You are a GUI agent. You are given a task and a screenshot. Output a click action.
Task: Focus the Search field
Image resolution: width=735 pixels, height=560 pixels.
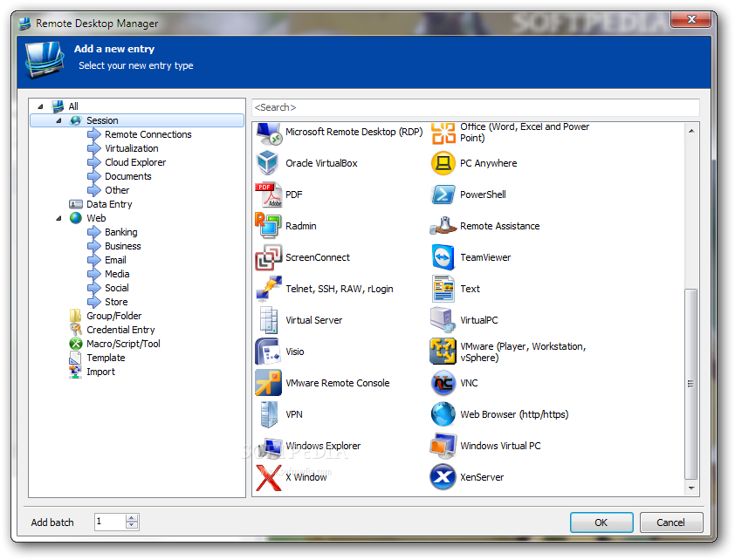tap(476, 107)
